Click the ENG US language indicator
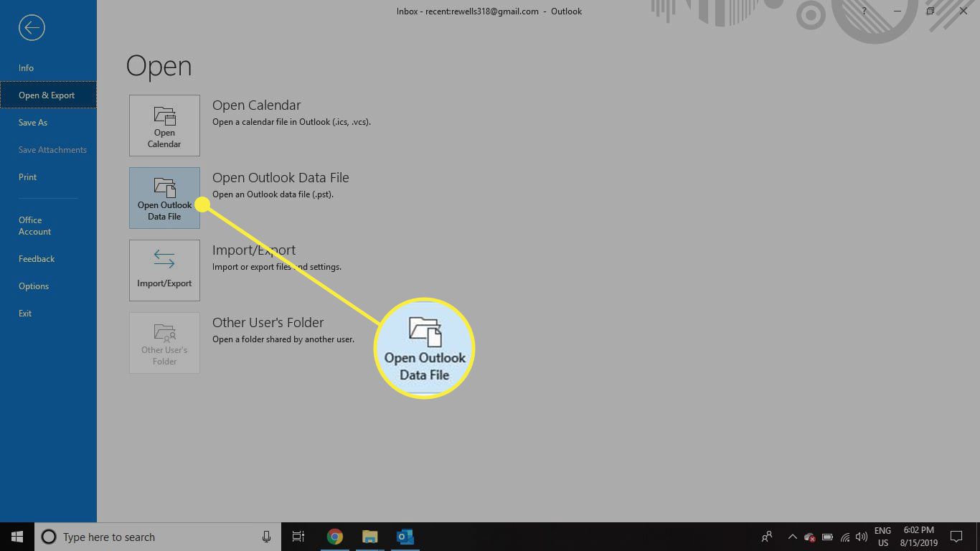 point(882,537)
